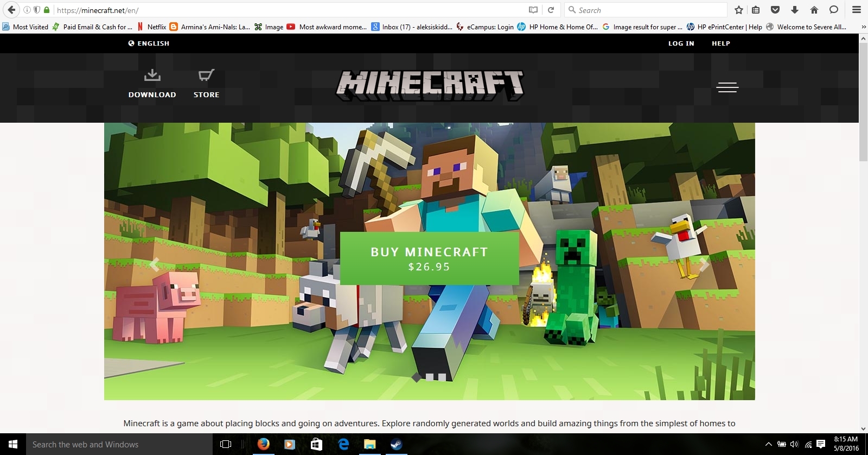Click the Search the web and Windows box
Viewport: 868px width, 455px height.
click(x=119, y=444)
